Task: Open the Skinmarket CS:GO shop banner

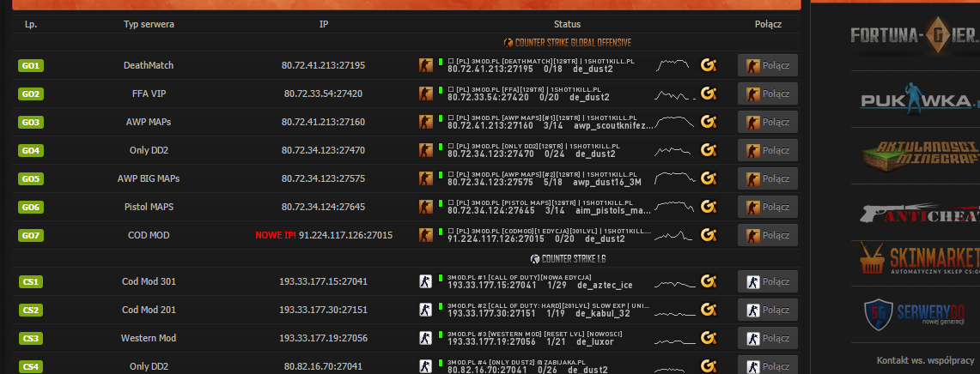Action: (919, 259)
